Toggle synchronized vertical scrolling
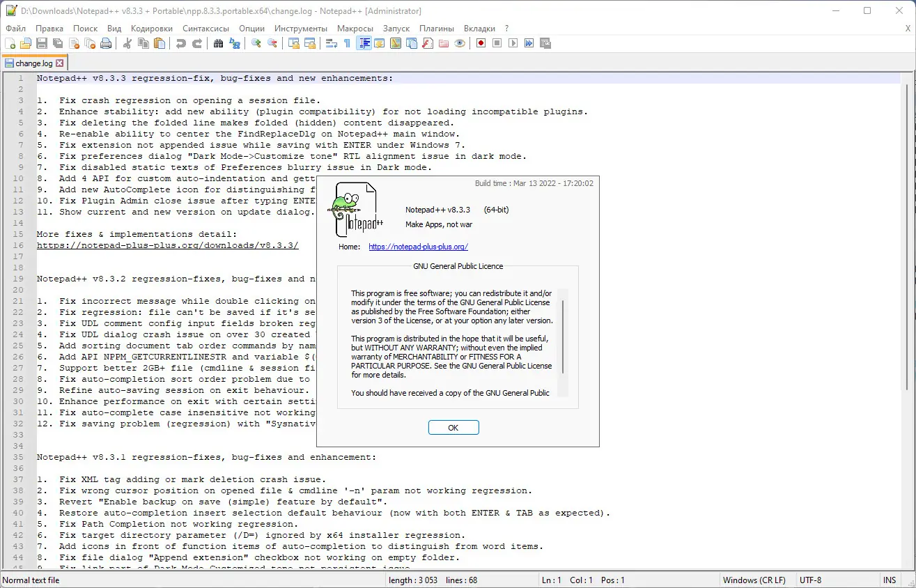Screen dimensions: 916x588 coord(294,43)
